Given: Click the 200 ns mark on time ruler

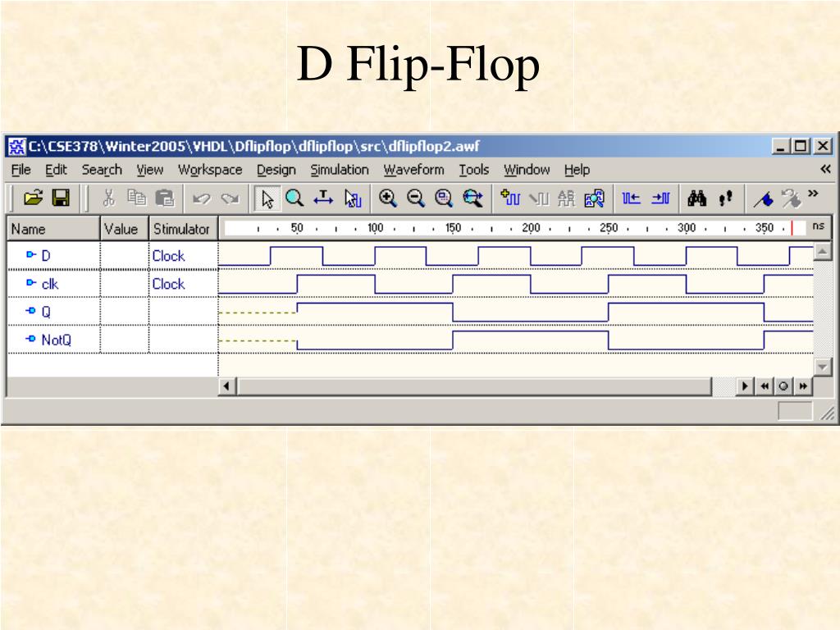Looking at the screenshot, I should (531, 228).
